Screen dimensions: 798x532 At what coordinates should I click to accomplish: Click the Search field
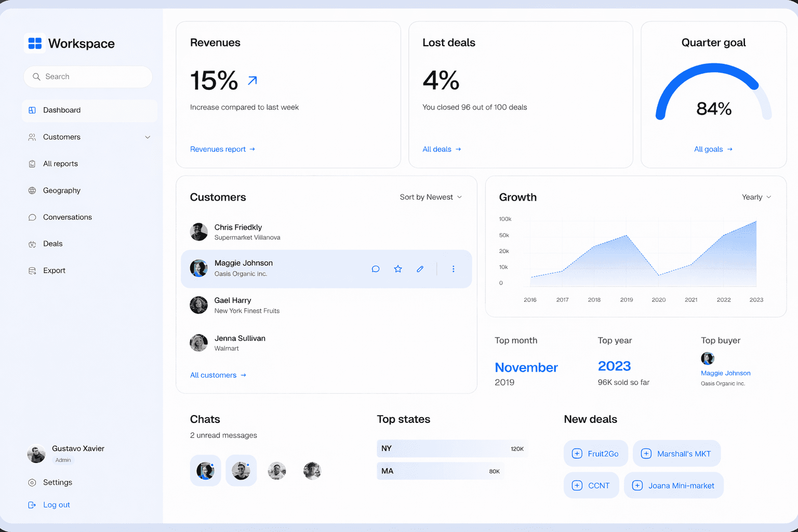tap(87, 76)
